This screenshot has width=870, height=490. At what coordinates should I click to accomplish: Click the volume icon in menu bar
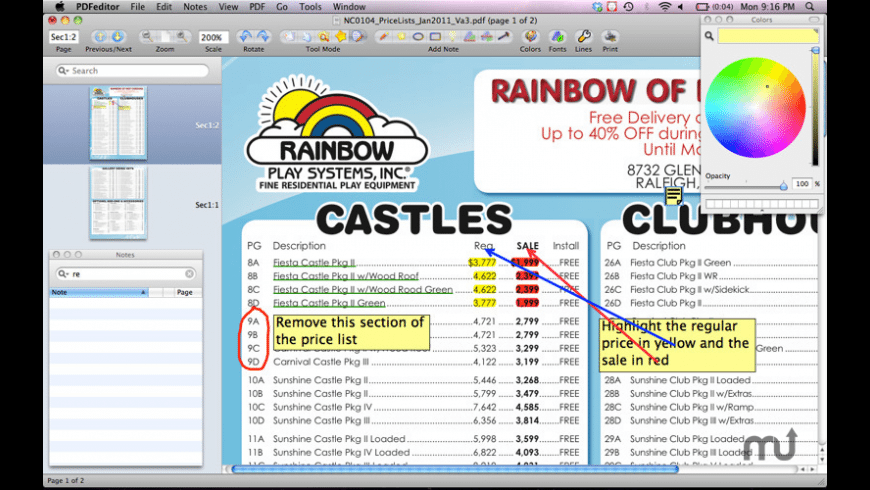681,7
